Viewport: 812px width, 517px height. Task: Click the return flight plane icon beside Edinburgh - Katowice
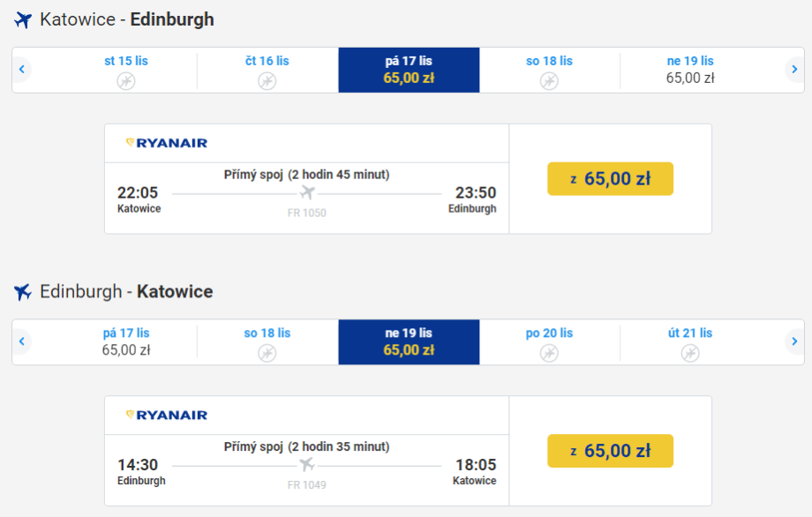click(x=23, y=291)
